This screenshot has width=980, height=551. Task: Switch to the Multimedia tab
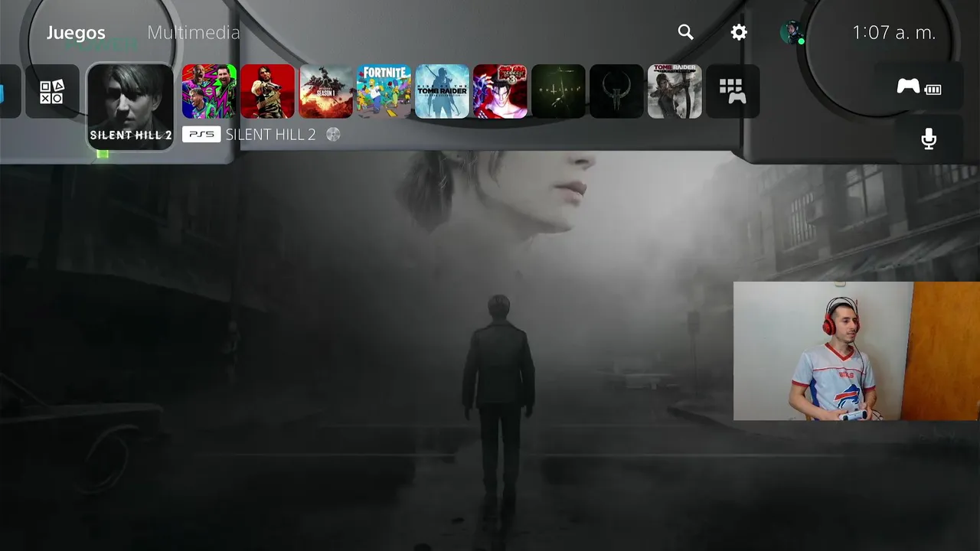coord(194,33)
